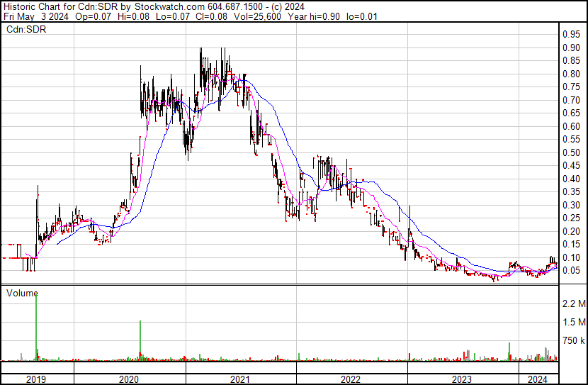
Task: Click the 0.10 price axis label
Action: point(571,257)
